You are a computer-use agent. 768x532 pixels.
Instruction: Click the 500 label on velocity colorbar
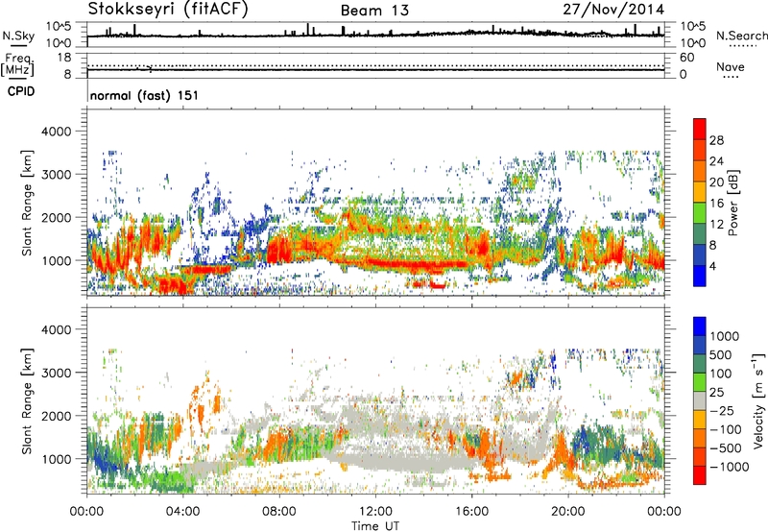(x=721, y=355)
